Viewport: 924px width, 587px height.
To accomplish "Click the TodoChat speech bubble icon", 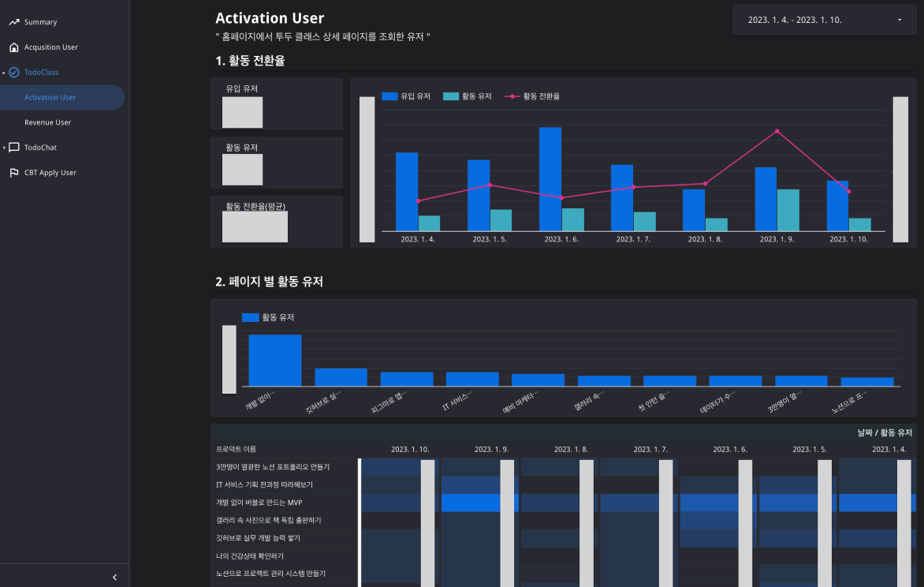I will pyautogui.click(x=14, y=148).
